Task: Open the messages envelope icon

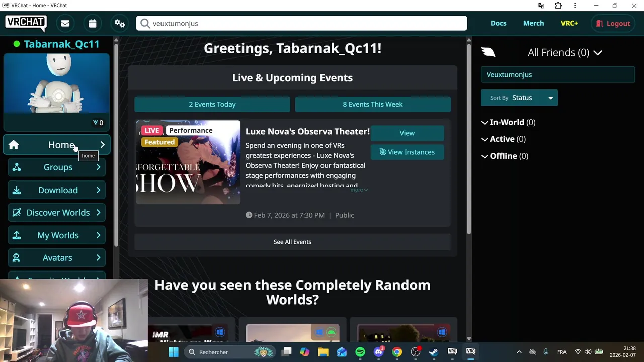Action: [x=65, y=23]
